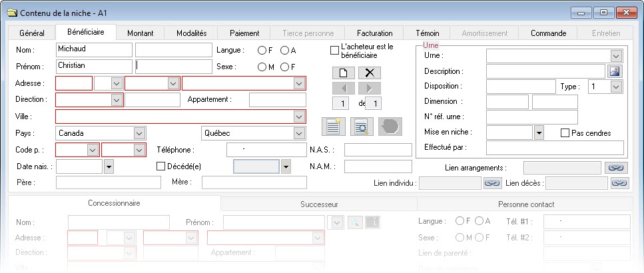Click the search record magnifier icon
Viewport: 644px width, 273px height.
[x=362, y=127]
